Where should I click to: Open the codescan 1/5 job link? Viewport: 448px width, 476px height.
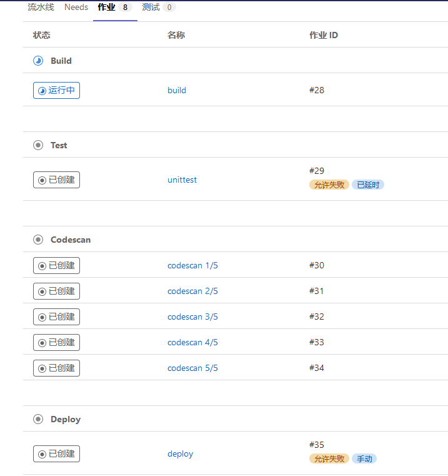(x=192, y=265)
